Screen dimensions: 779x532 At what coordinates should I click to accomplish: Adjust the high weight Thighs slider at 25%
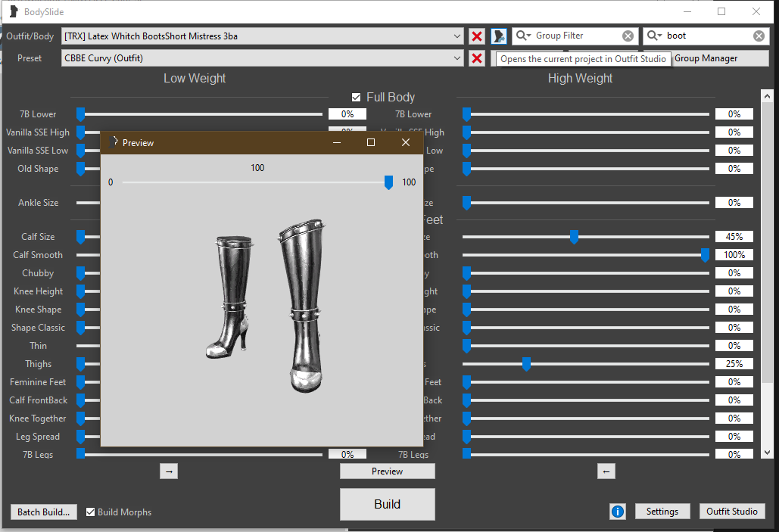[526, 364]
